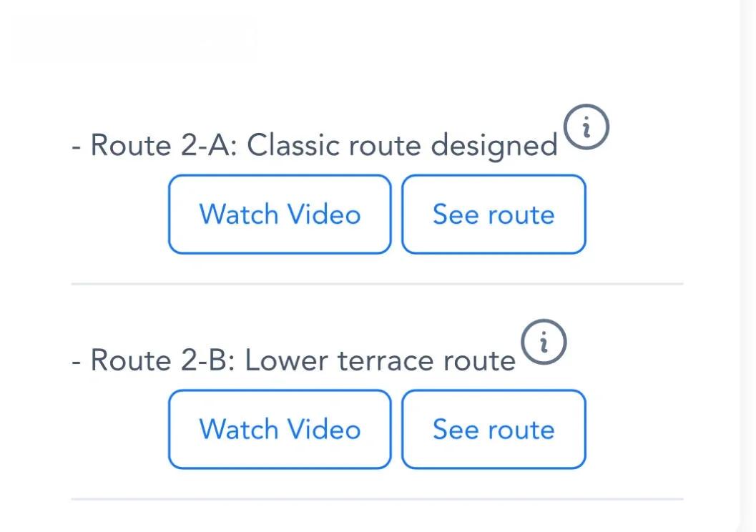This screenshot has height=532, width=756.
Task: Click Watch Video under Route 2-A
Action: [280, 215]
